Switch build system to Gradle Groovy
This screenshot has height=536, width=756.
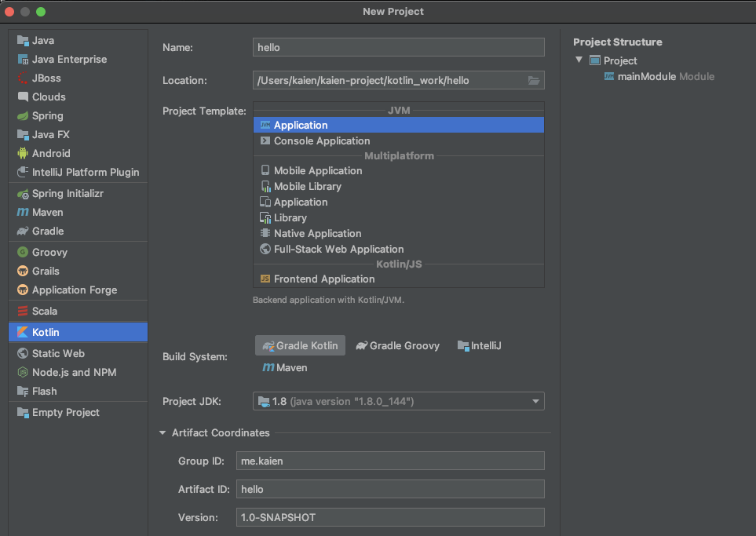(398, 345)
